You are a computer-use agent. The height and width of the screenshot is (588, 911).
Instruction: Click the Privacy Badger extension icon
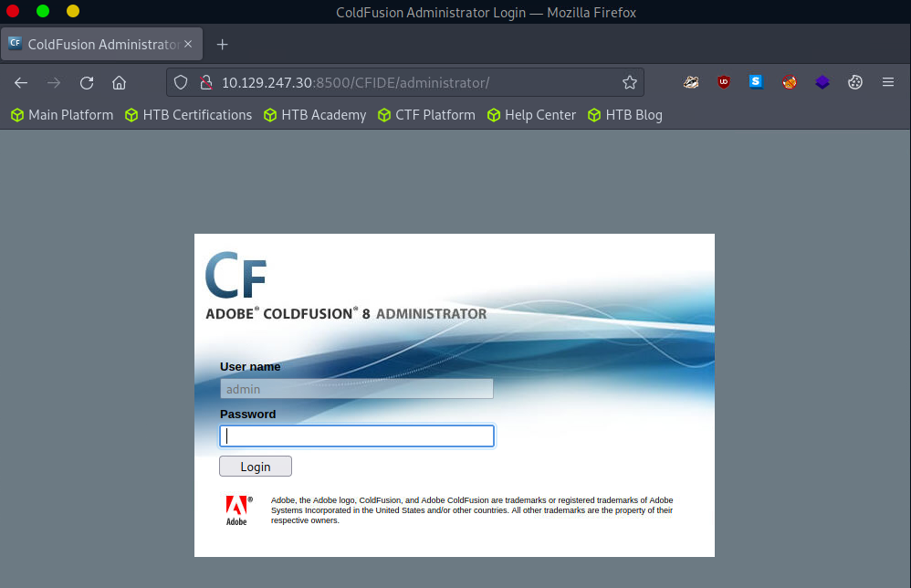[692, 82]
